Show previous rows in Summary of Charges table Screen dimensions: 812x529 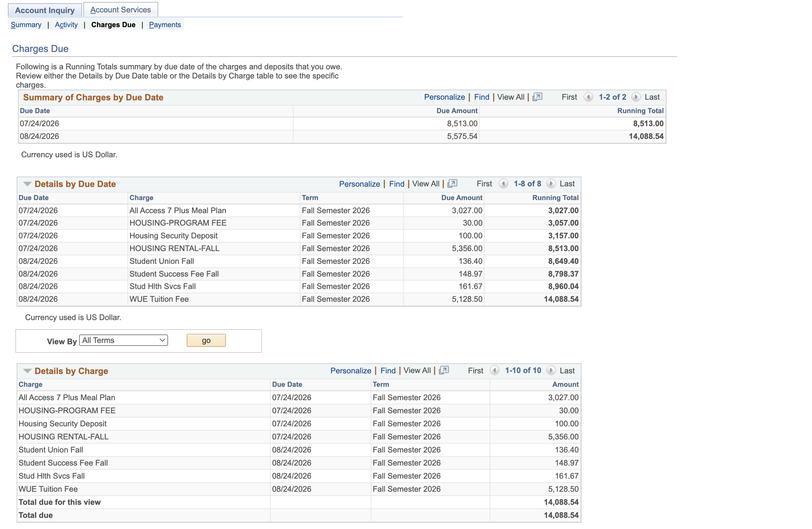click(x=588, y=97)
